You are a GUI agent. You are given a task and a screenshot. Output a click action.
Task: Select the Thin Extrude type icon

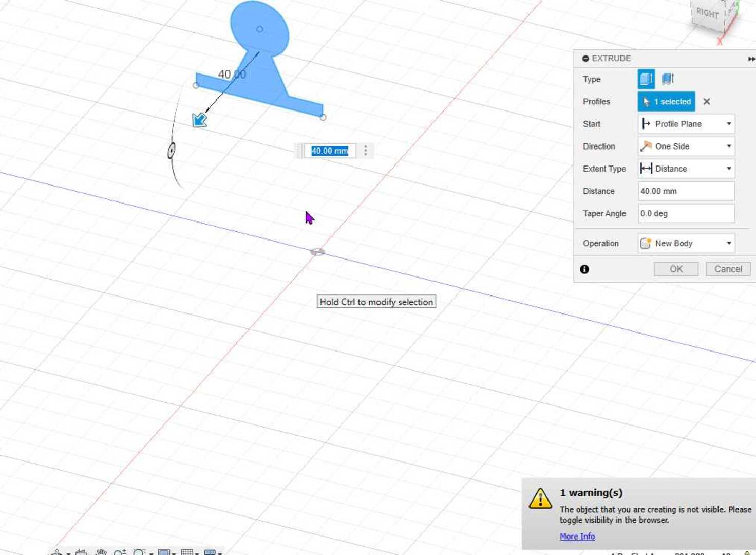pos(668,79)
